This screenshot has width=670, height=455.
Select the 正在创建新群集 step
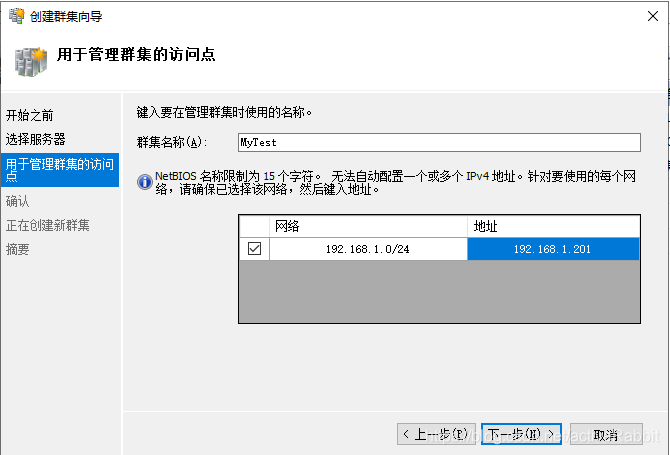(x=47, y=225)
